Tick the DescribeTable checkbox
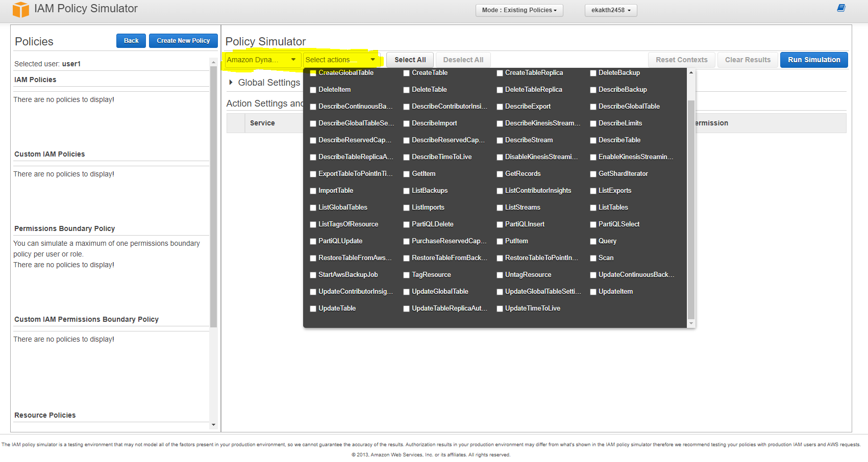 (x=593, y=141)
